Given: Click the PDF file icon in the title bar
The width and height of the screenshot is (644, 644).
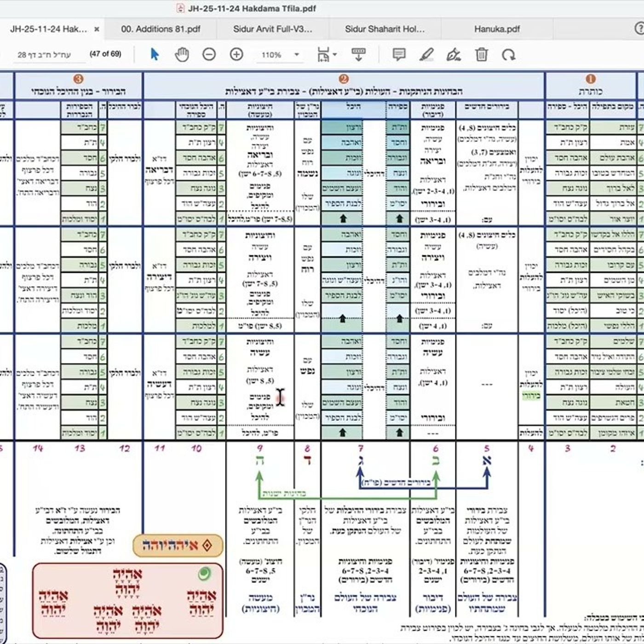Looking at the screenshot, I should pyautogui.click(x=180, y=8).
